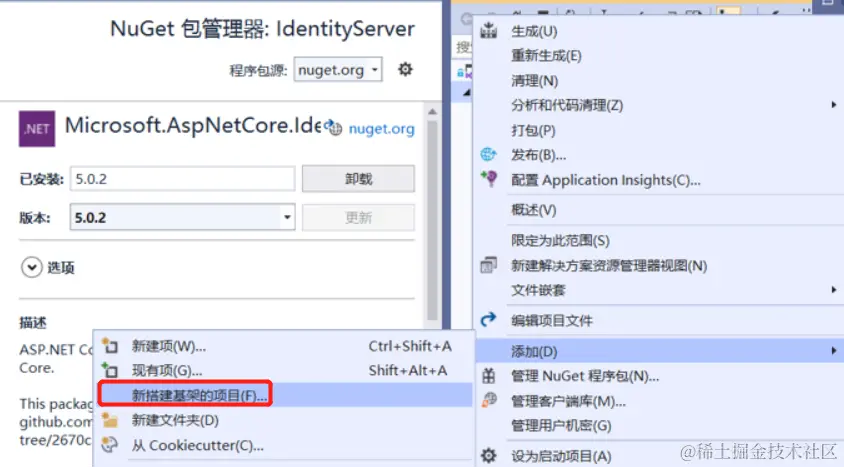Select 重新生成(E) menu item
The image size is (844, 468).
(x=659, y=55)
